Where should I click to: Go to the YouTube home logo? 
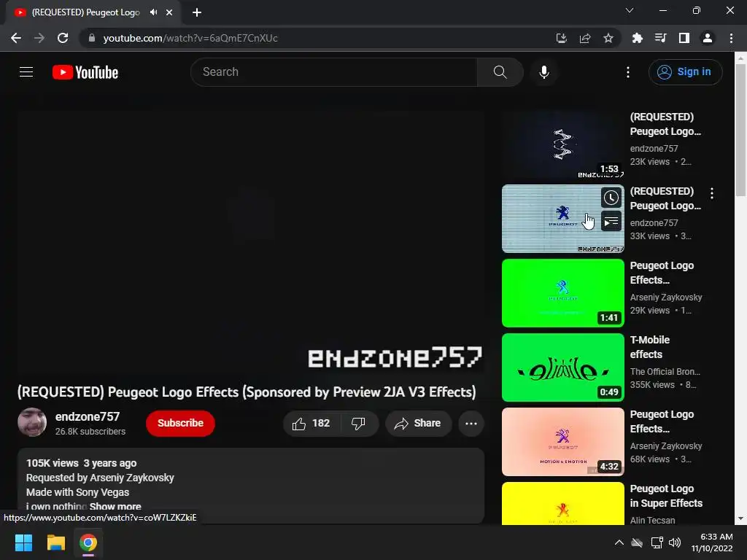85,72
